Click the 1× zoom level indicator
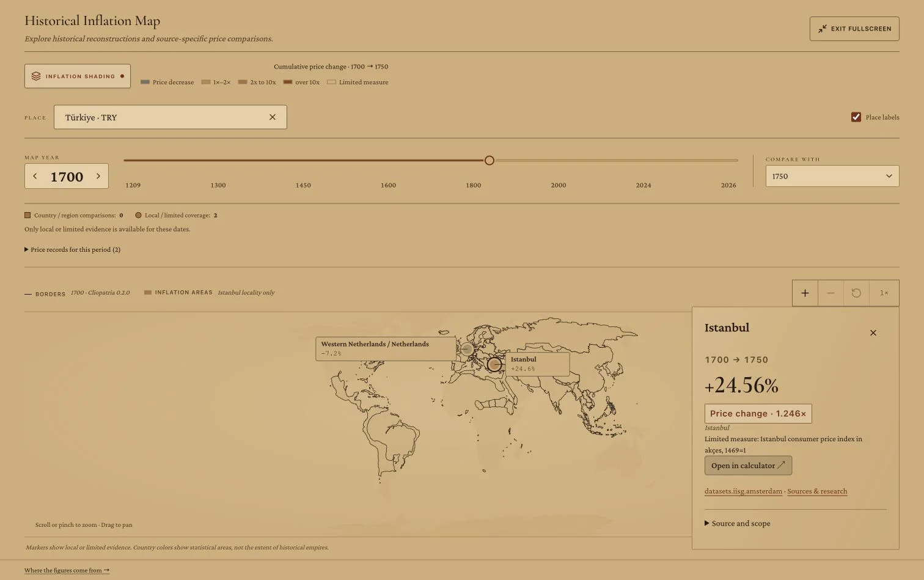924x580 pixels. point(884,293)
